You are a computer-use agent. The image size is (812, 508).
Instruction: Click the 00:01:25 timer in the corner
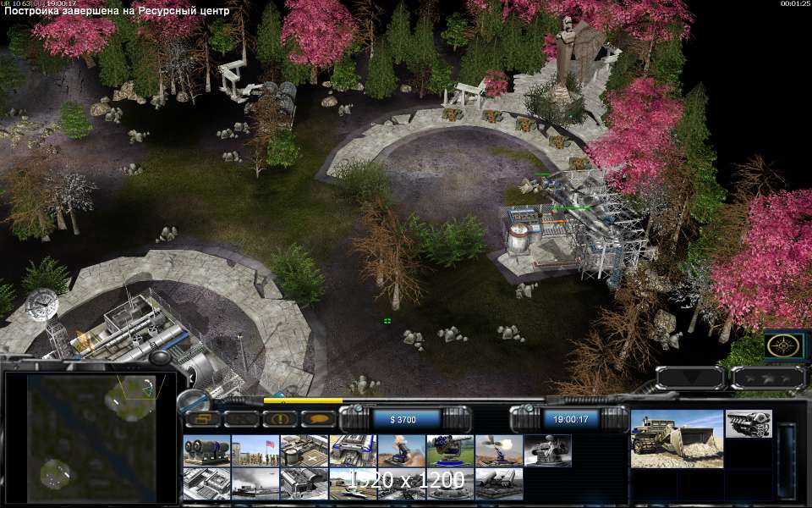tap(795, 3)
